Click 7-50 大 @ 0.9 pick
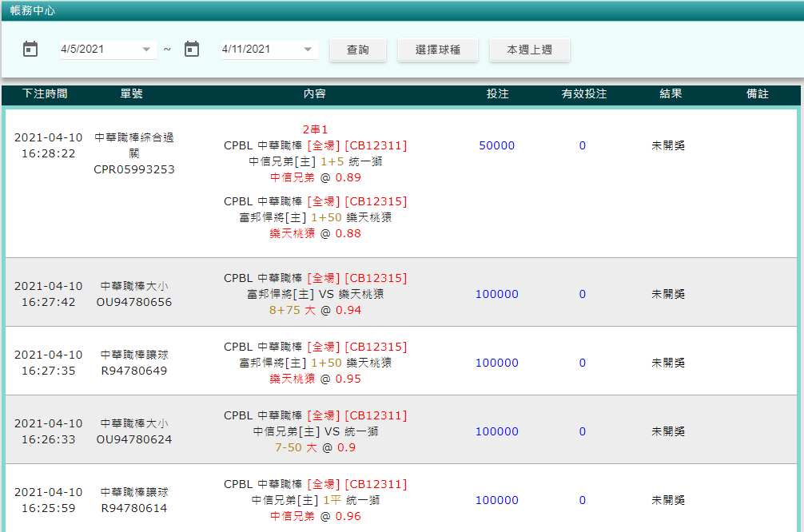The width and height of the screenshot is (804, 532). [x=316, y=448]
